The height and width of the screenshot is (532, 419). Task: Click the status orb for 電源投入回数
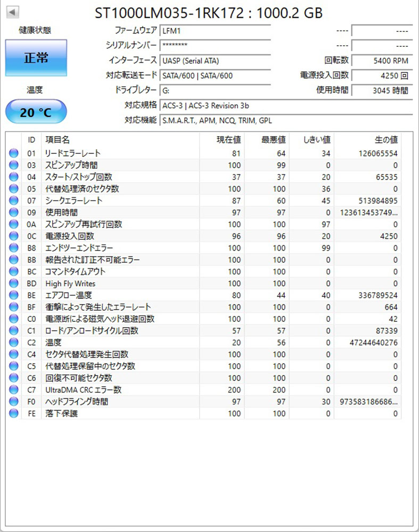pyautogui.click(x=13, y=236)
